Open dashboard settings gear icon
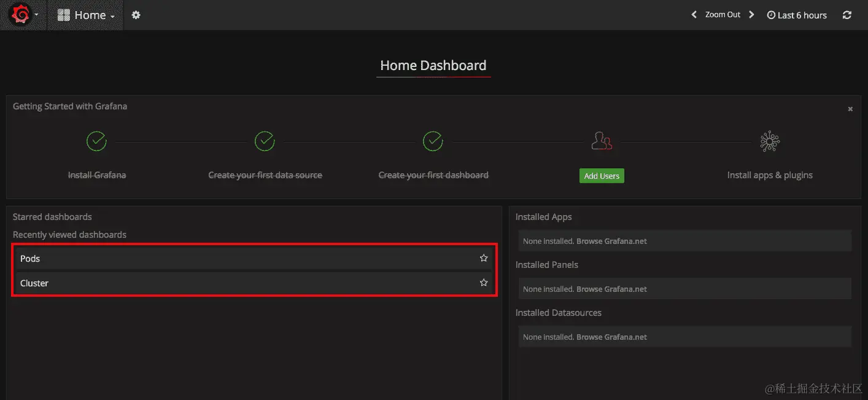The width and height of the screenshot is (868, 400). (136, 15)
